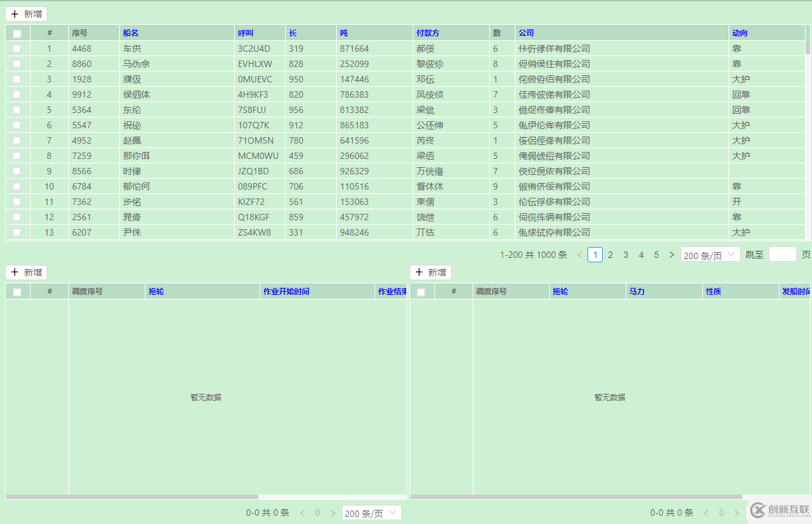Click the next-page arrow below the 拖轮 table

pyautogui.click(x=332, y=512)
